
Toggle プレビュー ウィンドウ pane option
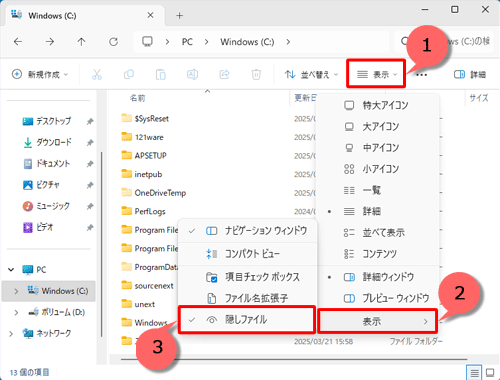click(x=377, y=298)
